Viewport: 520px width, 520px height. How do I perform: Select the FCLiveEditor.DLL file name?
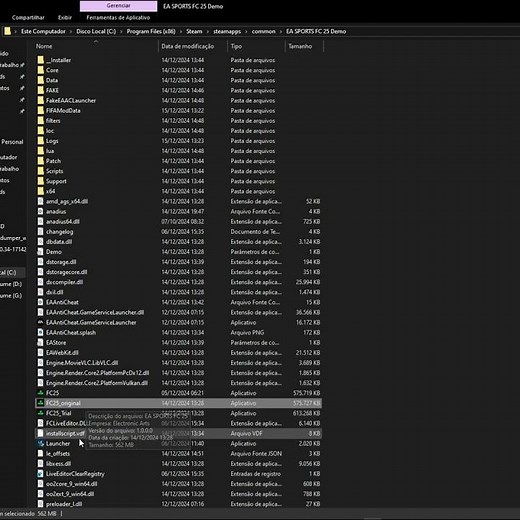tap(66, 423)
